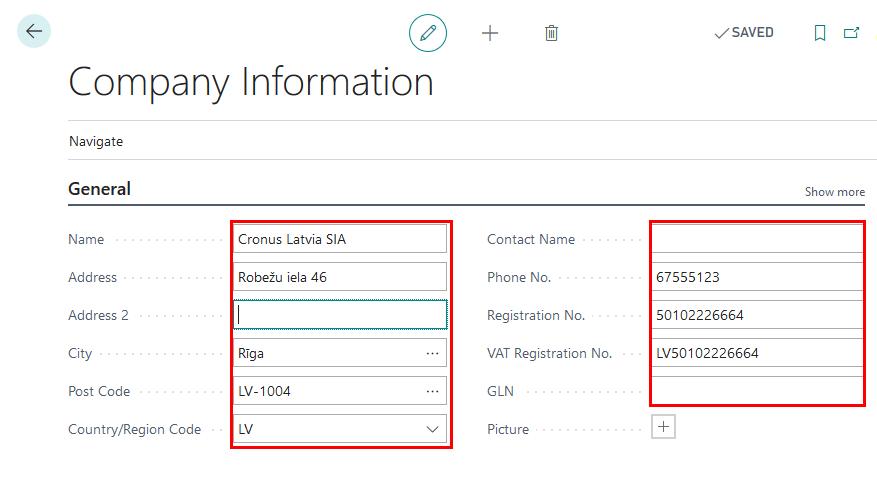The image size is (877, 479).
Task: Open the page in a new window
Action: (851, 33)
